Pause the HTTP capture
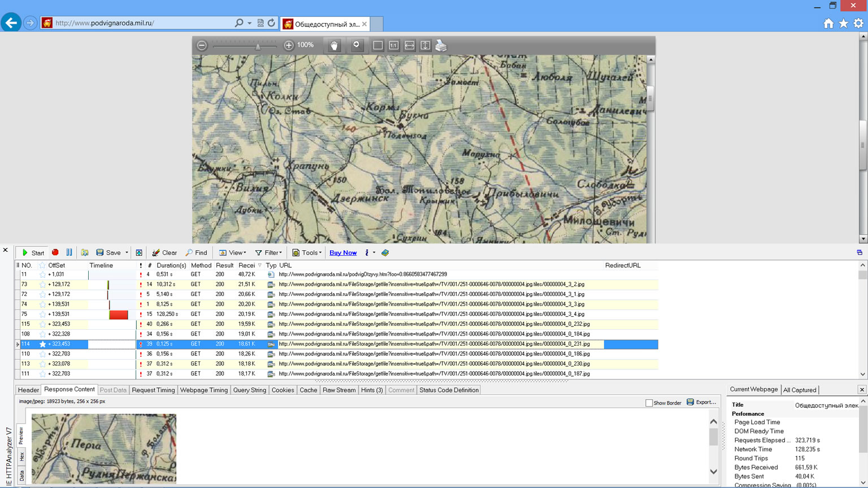Viewport: 868px width, 488px height. [69, 252]
